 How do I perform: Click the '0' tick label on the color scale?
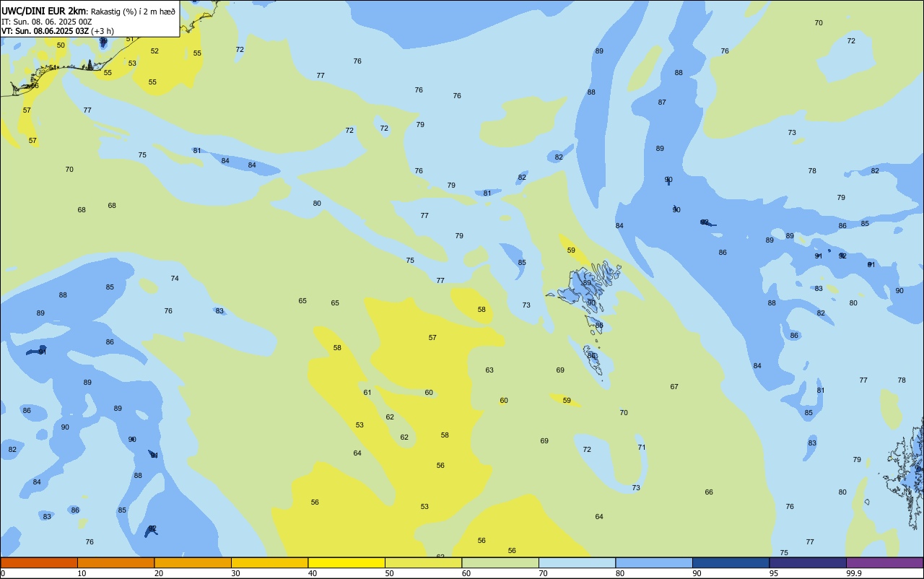point(3,573)
